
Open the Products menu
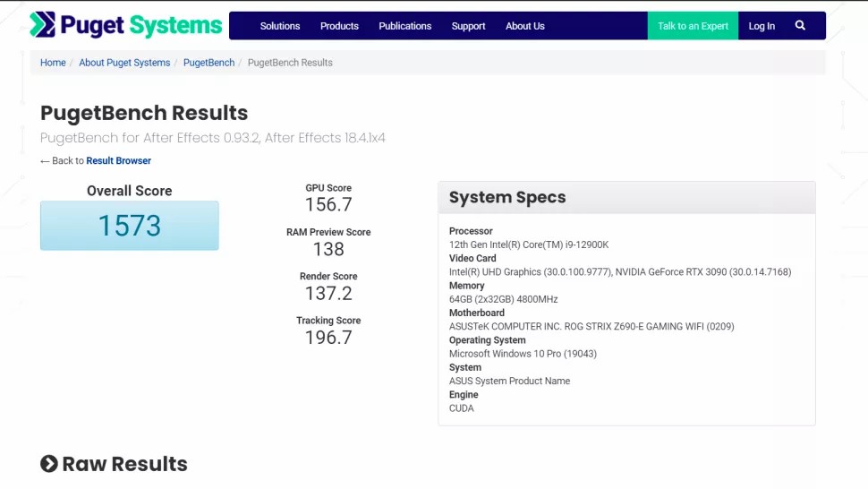(x=339, y=26)
